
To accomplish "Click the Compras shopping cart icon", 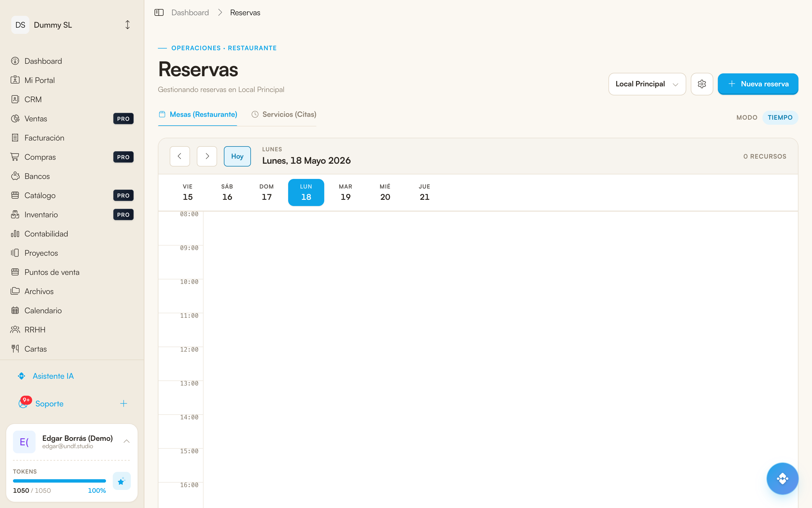I will pyautogui.click(x=15, y=157).
